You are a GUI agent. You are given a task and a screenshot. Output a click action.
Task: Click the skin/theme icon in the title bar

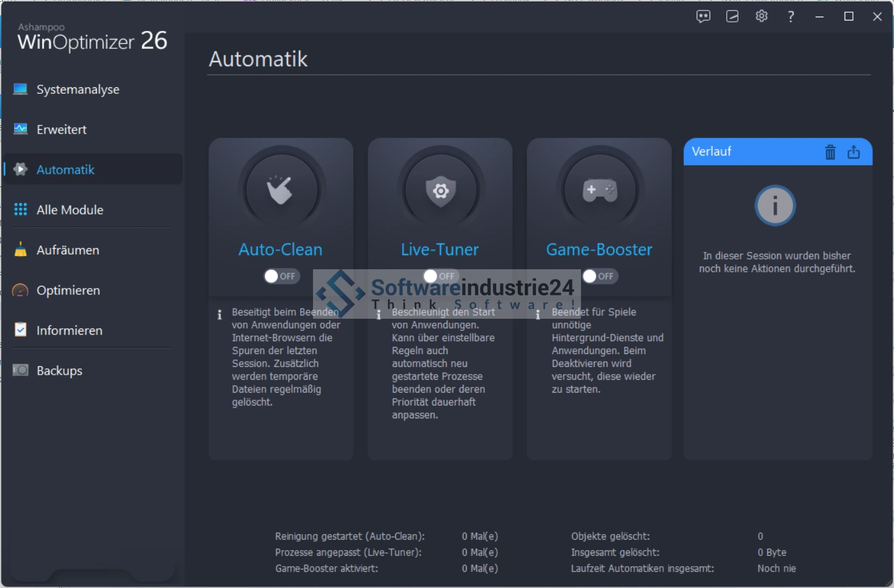point(732,17)
